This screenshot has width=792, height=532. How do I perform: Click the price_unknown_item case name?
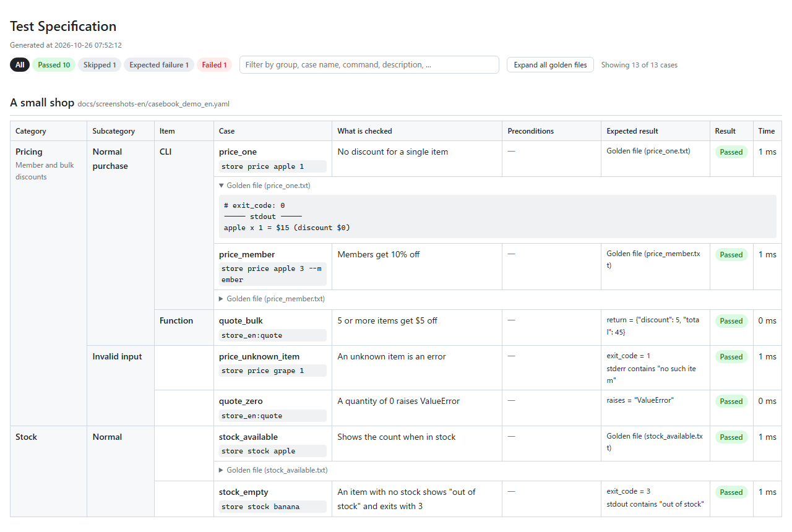[x=259, y=357]
